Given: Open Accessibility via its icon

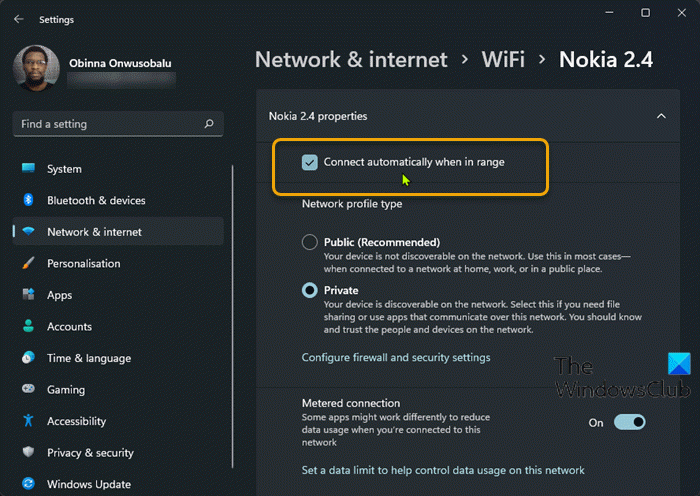Looking at the screenshot, I should point(28,422).
